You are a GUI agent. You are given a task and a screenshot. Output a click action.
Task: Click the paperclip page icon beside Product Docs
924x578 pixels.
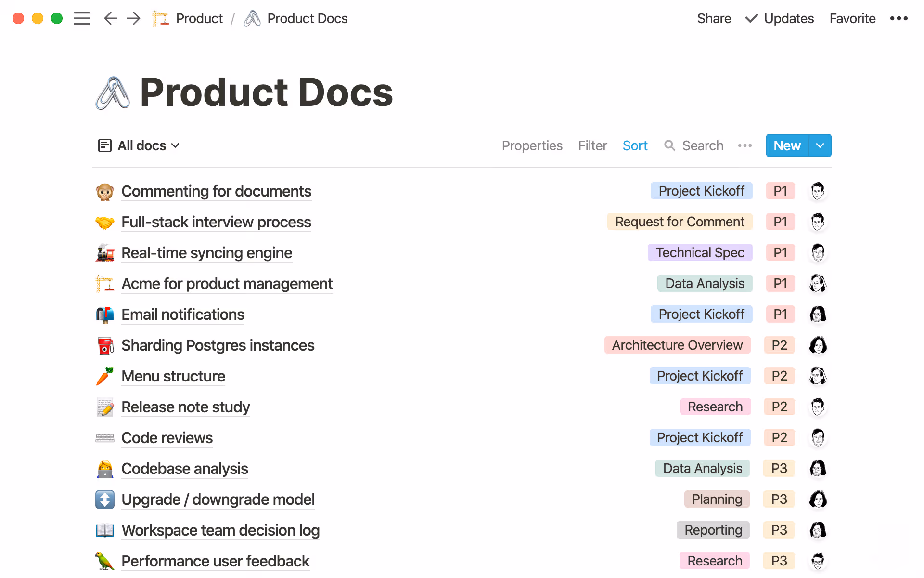point(251,18)
